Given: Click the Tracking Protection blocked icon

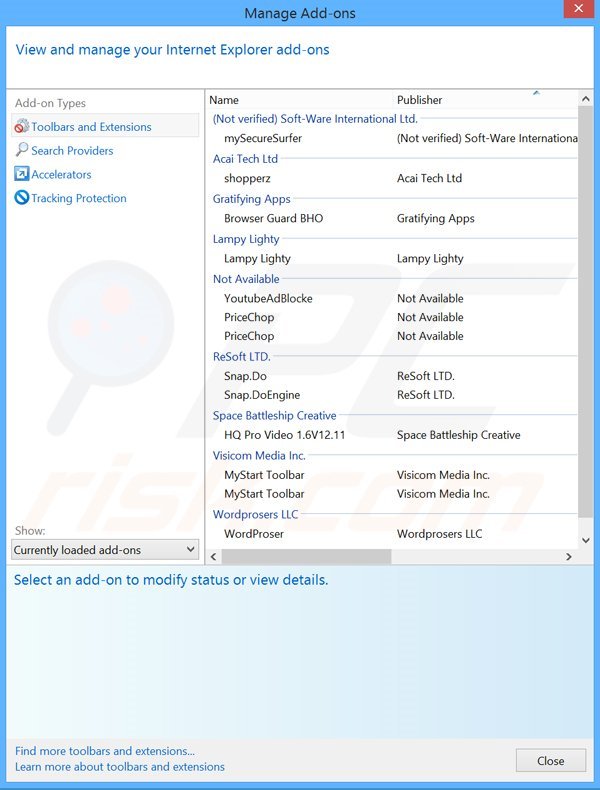Looking at the screenshot, I should pos(22,198).
